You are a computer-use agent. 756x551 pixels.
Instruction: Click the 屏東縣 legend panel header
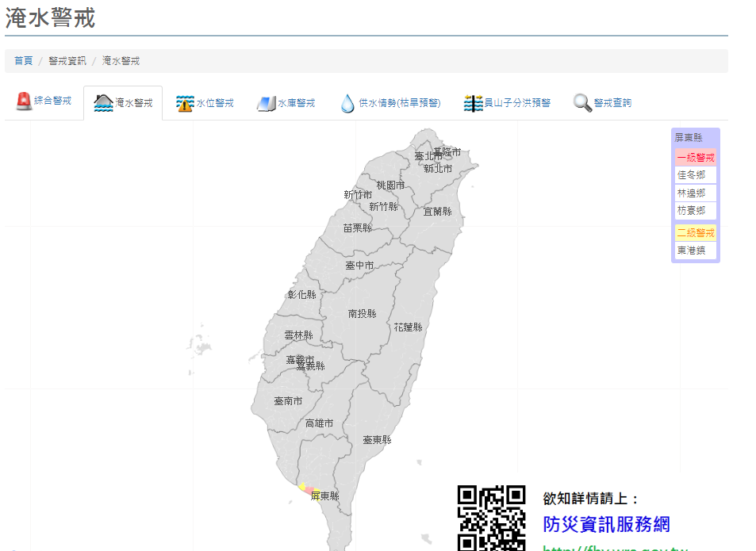[x=689, y=138]
